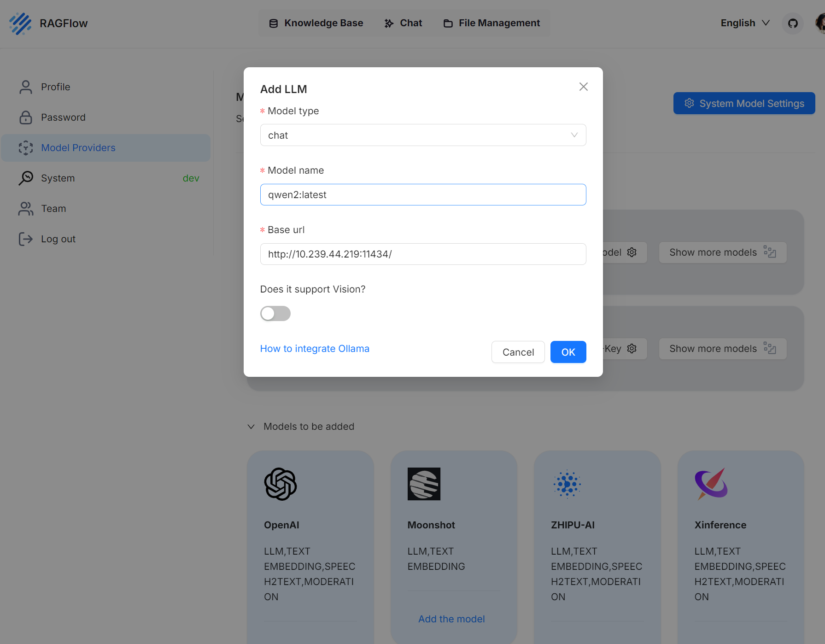Screen dimensions: 825x644
Task: Click the 'Does it support Vision?' label
Action: click(x=313, y=289)
